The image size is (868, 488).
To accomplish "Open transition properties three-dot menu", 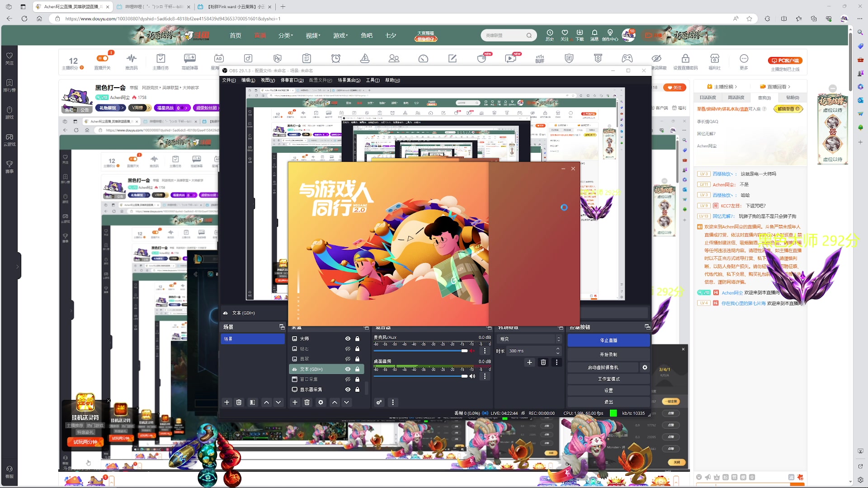I will pyautogui.click(x=557, y=362).
